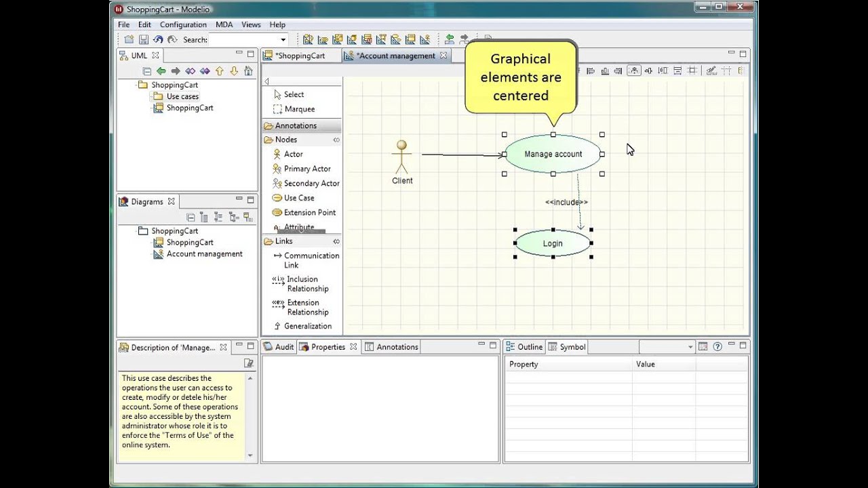
Task: Select Use cases folder in UML tree
Action: pos(176,96)
